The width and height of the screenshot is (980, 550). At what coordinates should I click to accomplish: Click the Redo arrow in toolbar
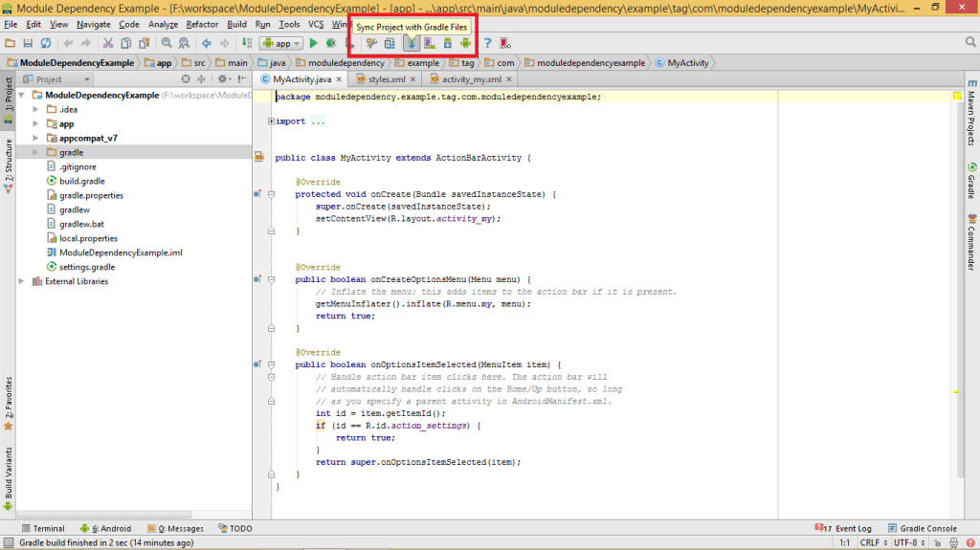pyautogui.click(x=85, y=43)
